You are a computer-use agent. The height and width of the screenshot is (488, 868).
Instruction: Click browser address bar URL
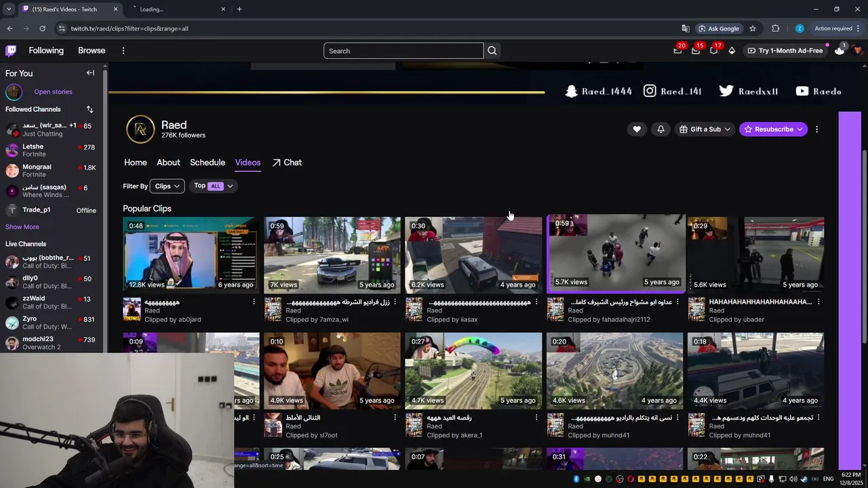click(x=130, y=28)
